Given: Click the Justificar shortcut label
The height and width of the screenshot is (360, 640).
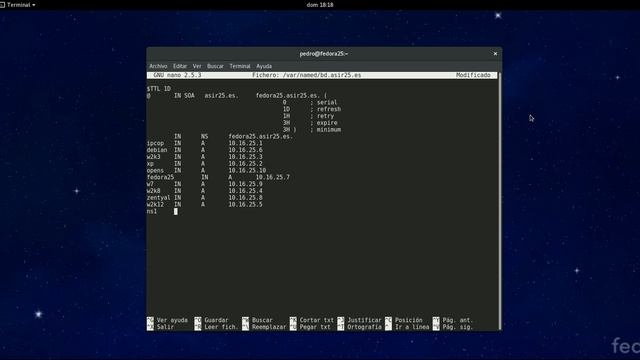Looking at the screenshot, I should [364, 320].
